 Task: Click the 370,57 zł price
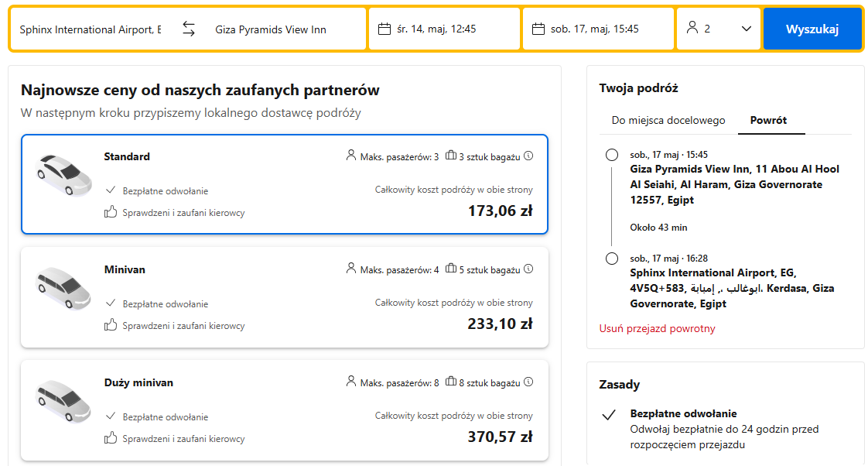click(x=500, y=437)
